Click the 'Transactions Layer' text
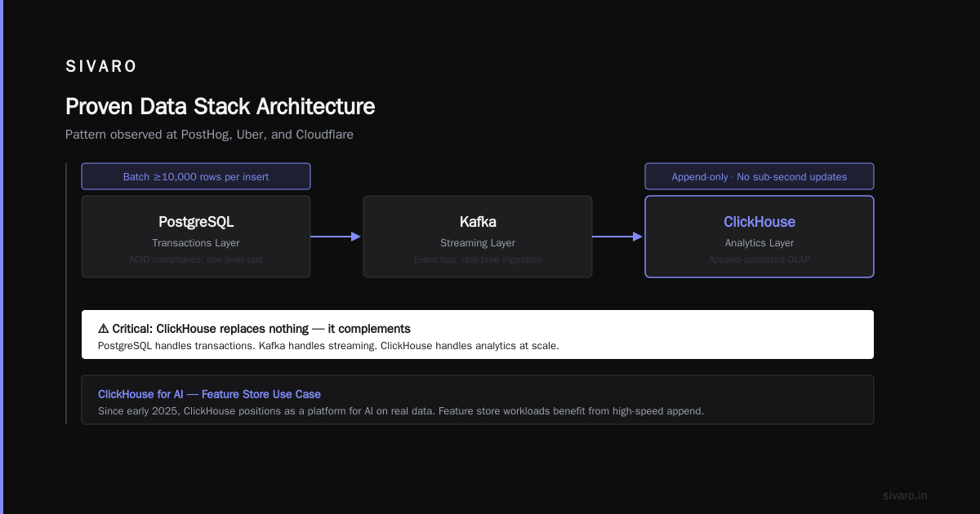The width and height of the screenshot is (980, 514). [x=196, y=243]
